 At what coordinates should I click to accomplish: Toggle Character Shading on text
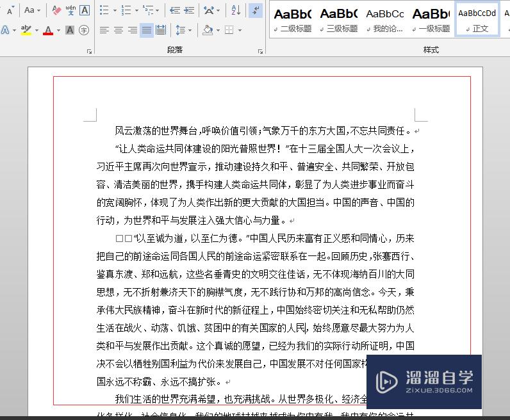[70, 30]
